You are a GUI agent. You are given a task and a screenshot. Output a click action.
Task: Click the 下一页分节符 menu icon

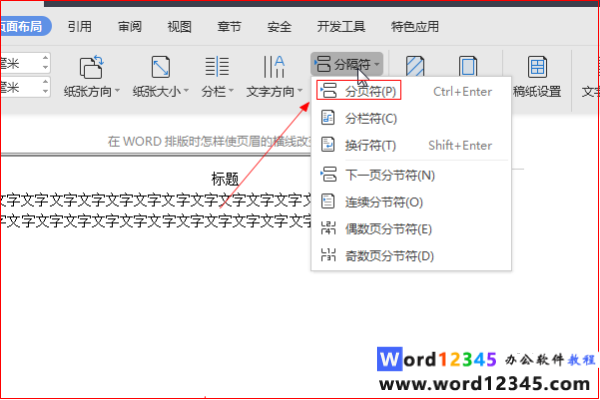coord(328,174)
